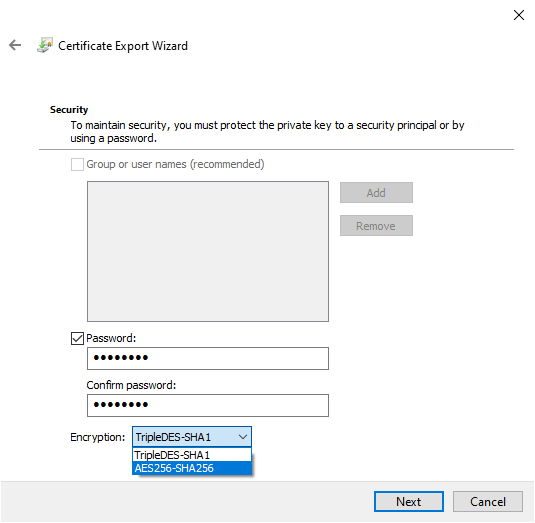Click the Add button
Viewport: 535px width, 523px height.
click(376, 193)
